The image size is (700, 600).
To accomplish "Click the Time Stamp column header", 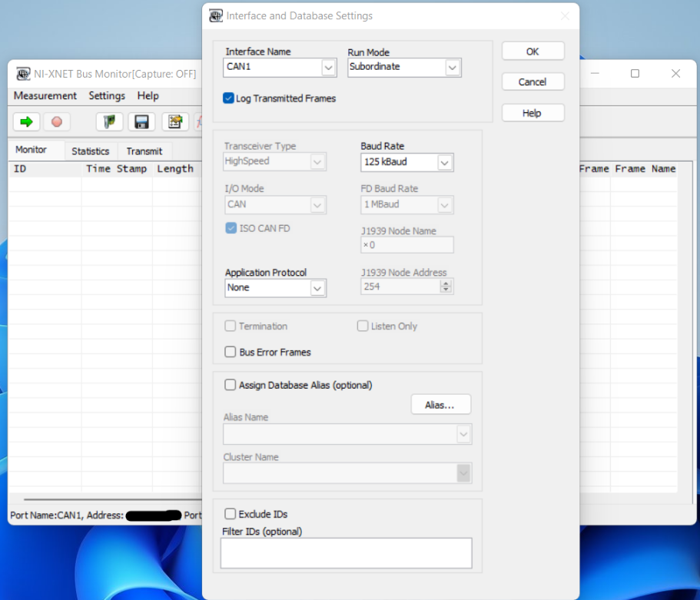I will [x=117, y=169].
